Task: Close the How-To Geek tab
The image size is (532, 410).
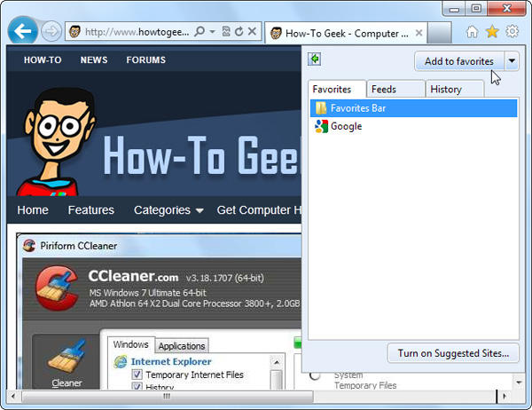Action: point(419,33)
